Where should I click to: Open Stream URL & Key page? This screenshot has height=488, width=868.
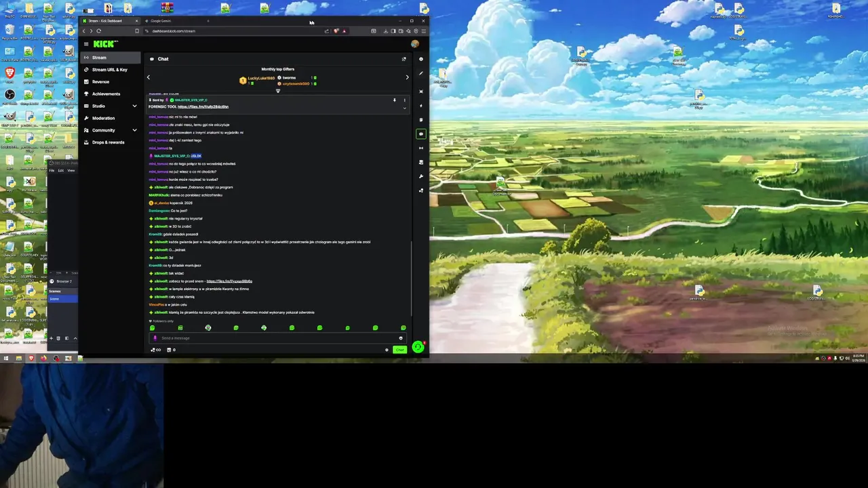click(111, 70)
